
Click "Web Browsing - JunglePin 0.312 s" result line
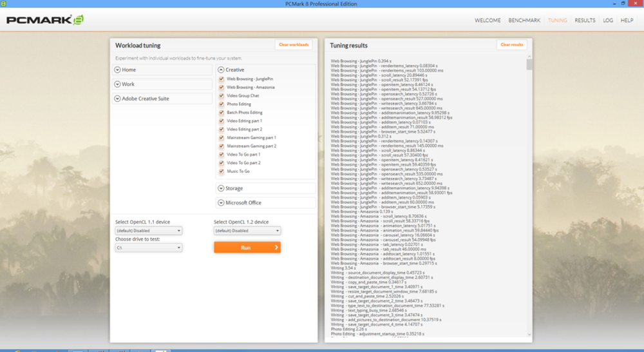point(361,137)
